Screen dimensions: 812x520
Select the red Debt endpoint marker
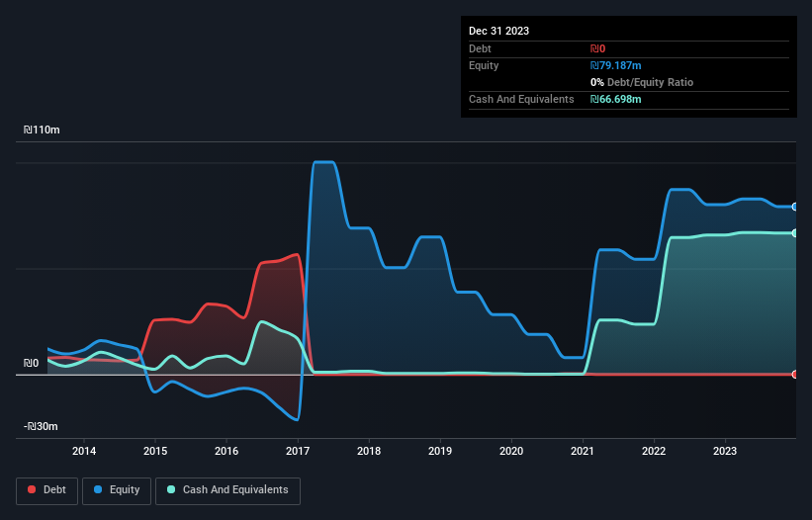795,374
